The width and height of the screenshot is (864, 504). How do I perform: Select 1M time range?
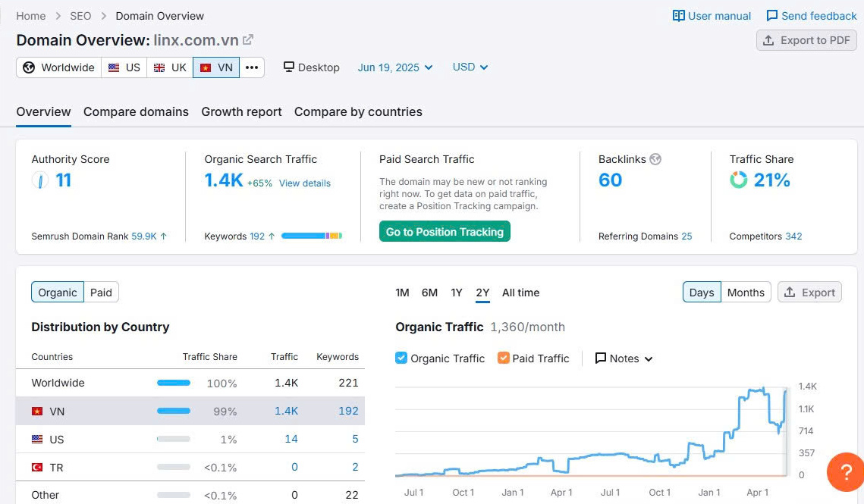click(x=402, y=293)
